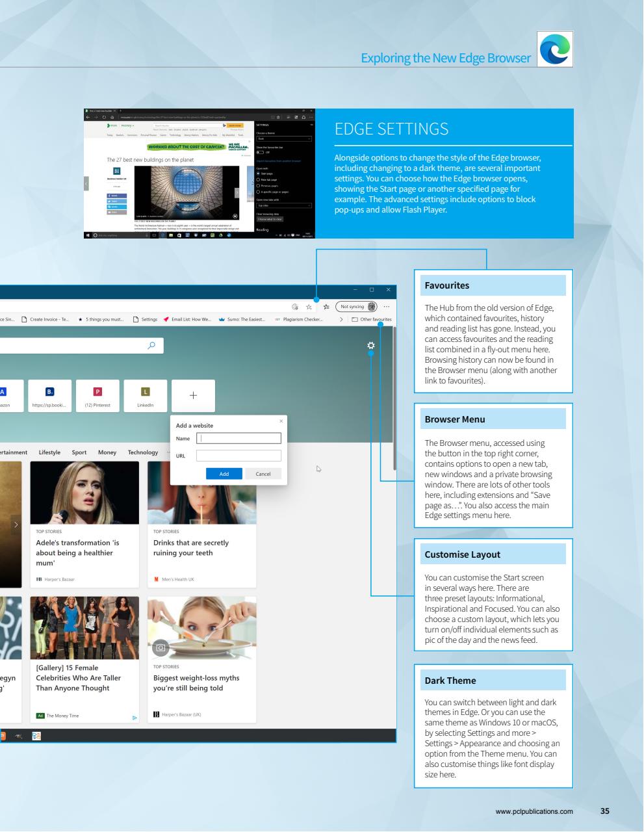Open the Pinterest top site tile

coord(97,395)
